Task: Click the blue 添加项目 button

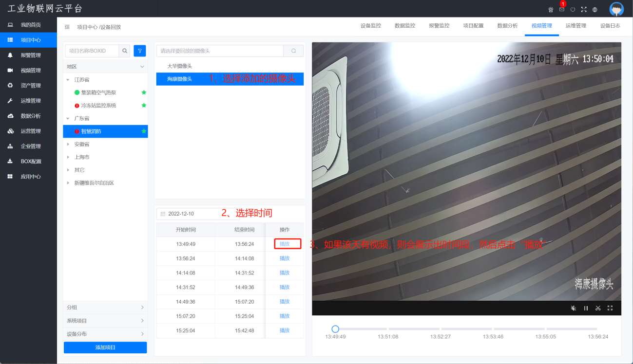Action: (105, 347)
